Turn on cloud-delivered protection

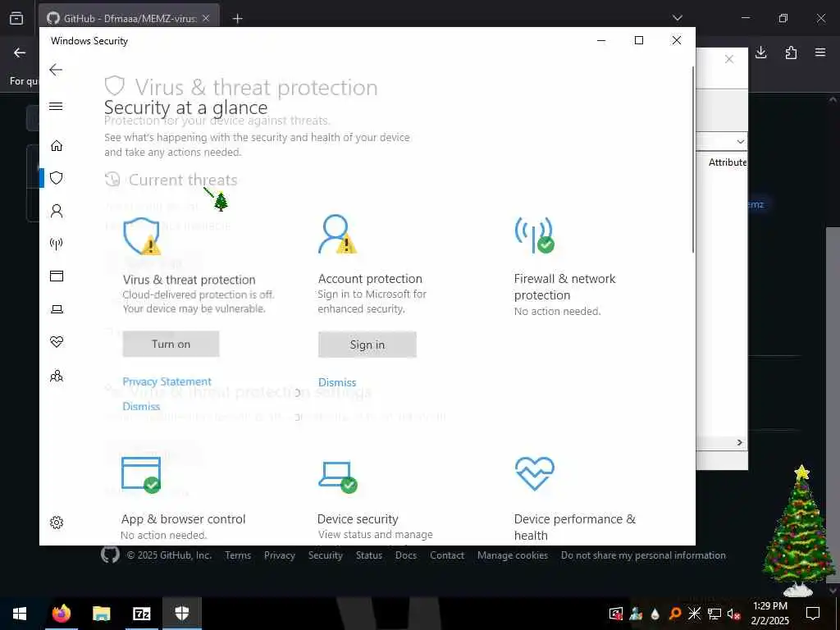click(171, 344)
